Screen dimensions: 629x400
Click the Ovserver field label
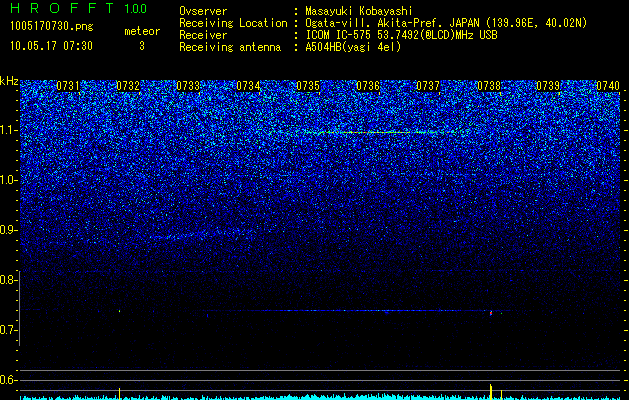pos(203,12)
